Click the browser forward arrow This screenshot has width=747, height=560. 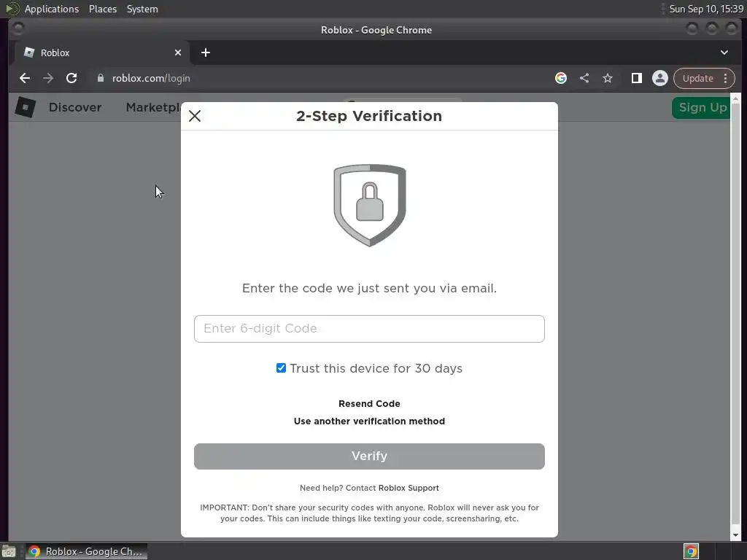[48, 78]
